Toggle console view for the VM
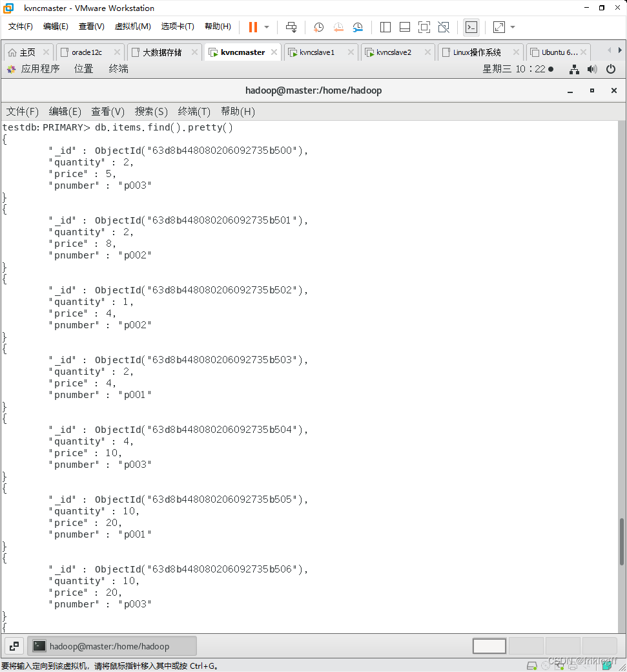The height and width of the screenshot is (672, 627). [x=471, y=26]
